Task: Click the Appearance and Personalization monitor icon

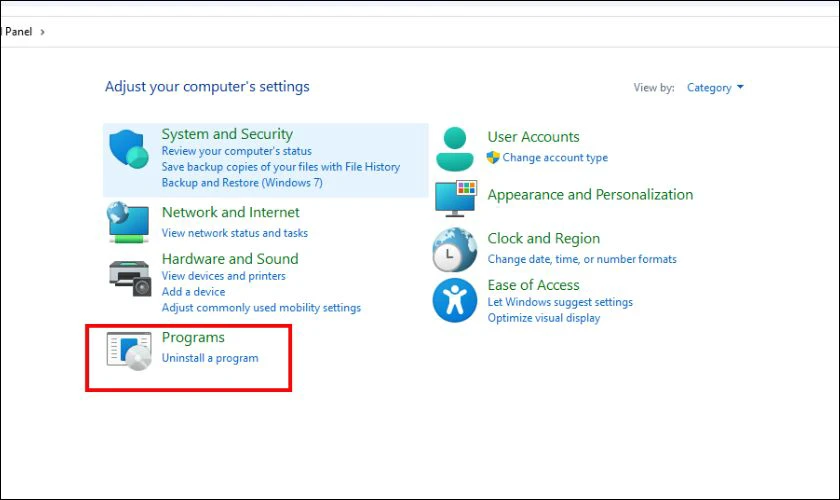Action: coord(455,198)
